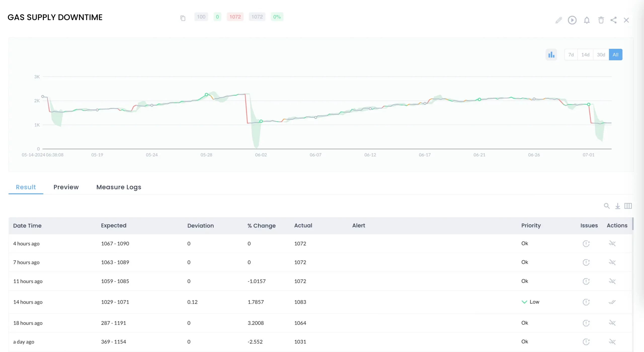Screen dimensions: 644x352
Task: Open the column settings icon above the table
Action: click(628, 206)
